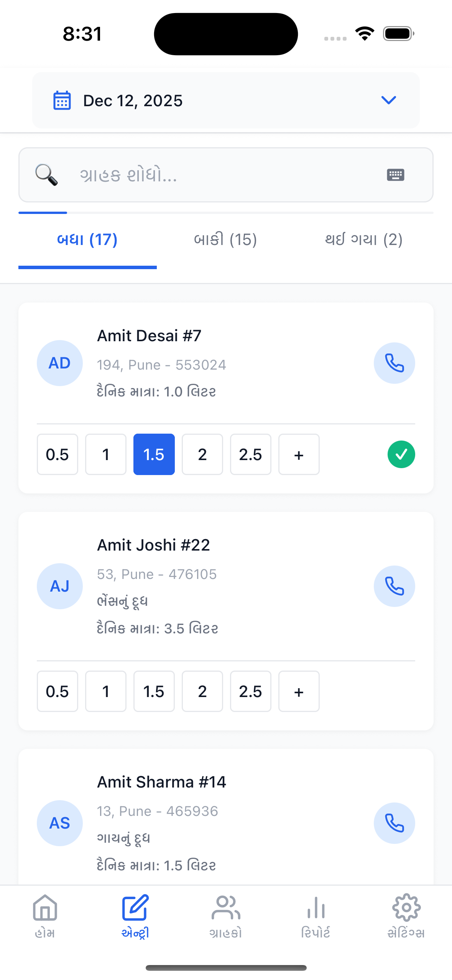Switch to the completed (2) tab
The width and height of the screenshot is (452, 980).
(363, 240)
